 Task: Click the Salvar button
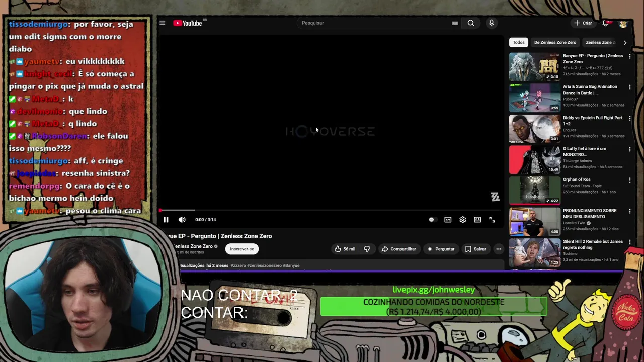tap(475, 249)
